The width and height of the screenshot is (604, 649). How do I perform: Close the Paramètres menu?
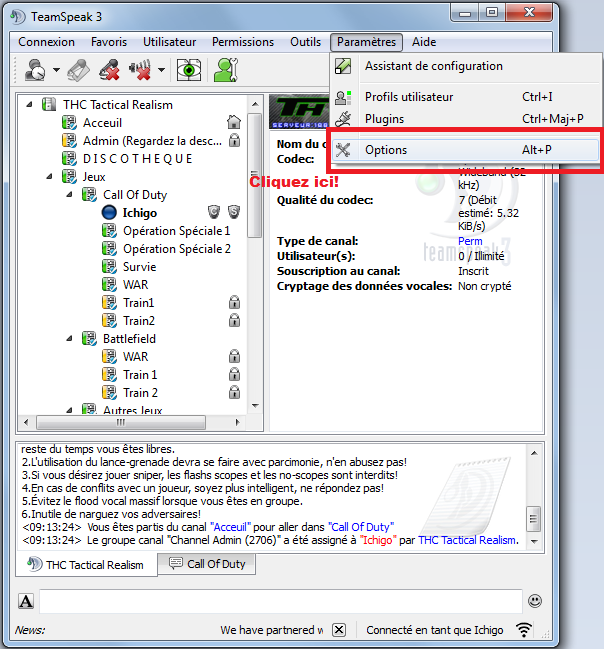[366, 42]
